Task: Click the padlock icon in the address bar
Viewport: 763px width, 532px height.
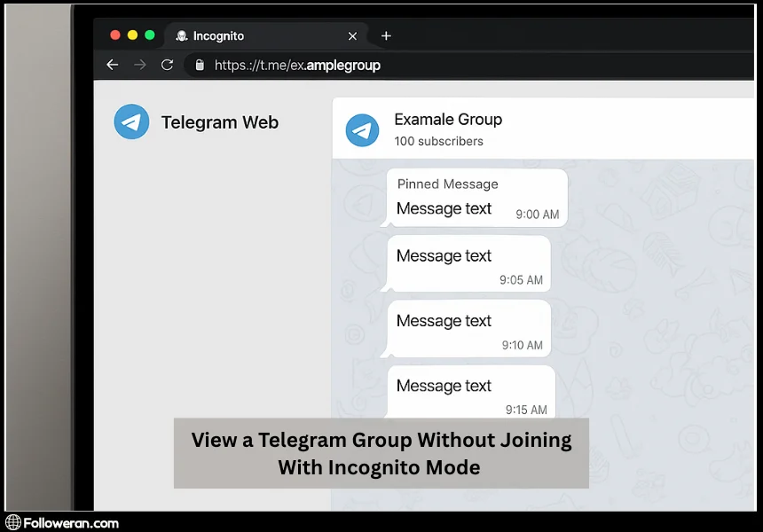Action: (x=199, y=64)
